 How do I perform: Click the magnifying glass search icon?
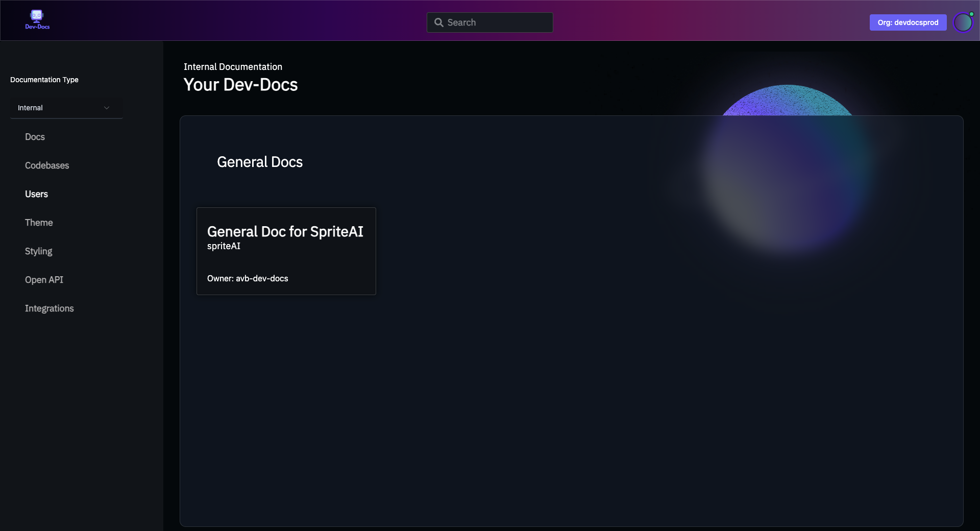(438, 22)
